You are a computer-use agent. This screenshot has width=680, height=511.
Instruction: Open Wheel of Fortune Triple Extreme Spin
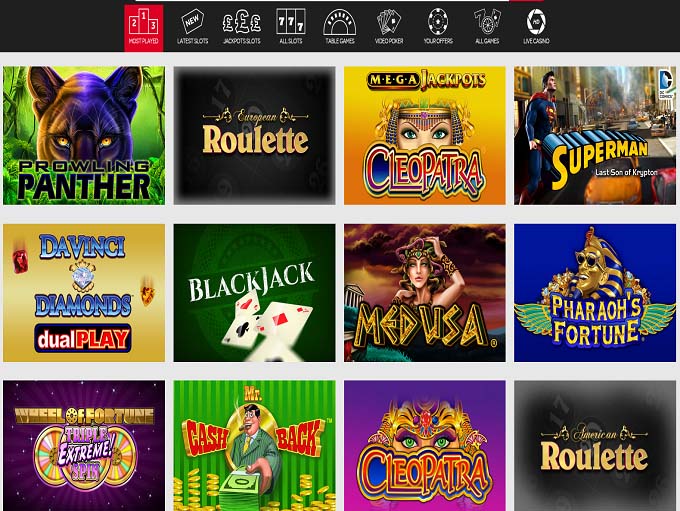(x=84, y=446)
